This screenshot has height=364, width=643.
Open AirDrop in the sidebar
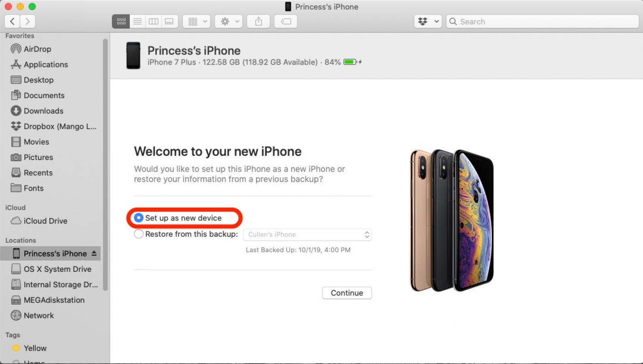click(37, 49)
